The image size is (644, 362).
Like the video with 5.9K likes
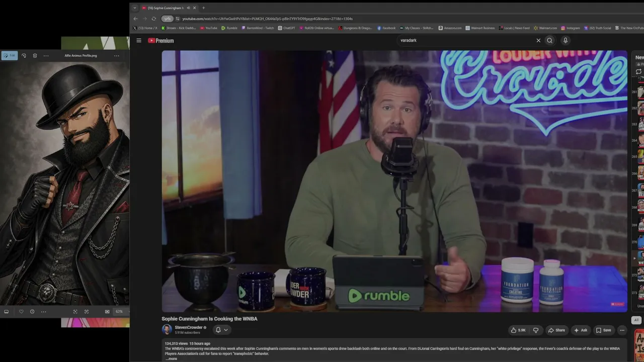point(518,330)
